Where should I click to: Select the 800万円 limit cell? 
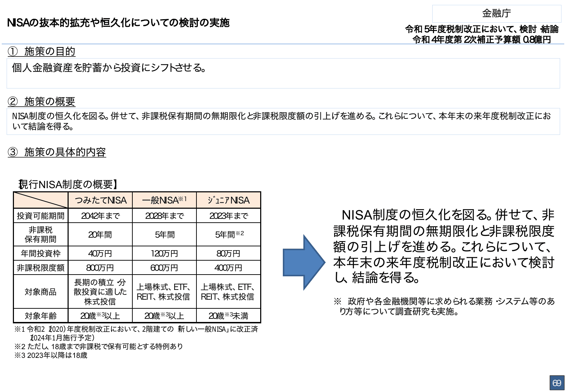(100, 267)
